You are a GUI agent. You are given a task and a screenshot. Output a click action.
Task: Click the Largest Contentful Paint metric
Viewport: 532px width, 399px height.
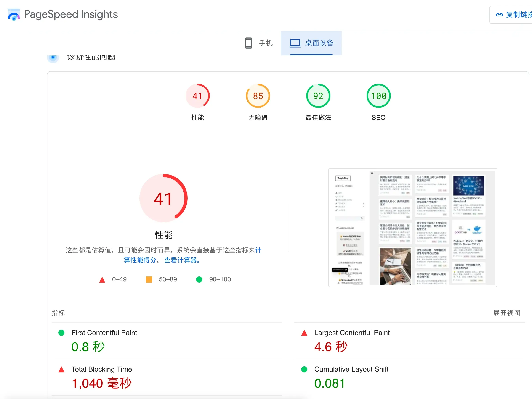point(352,333)
